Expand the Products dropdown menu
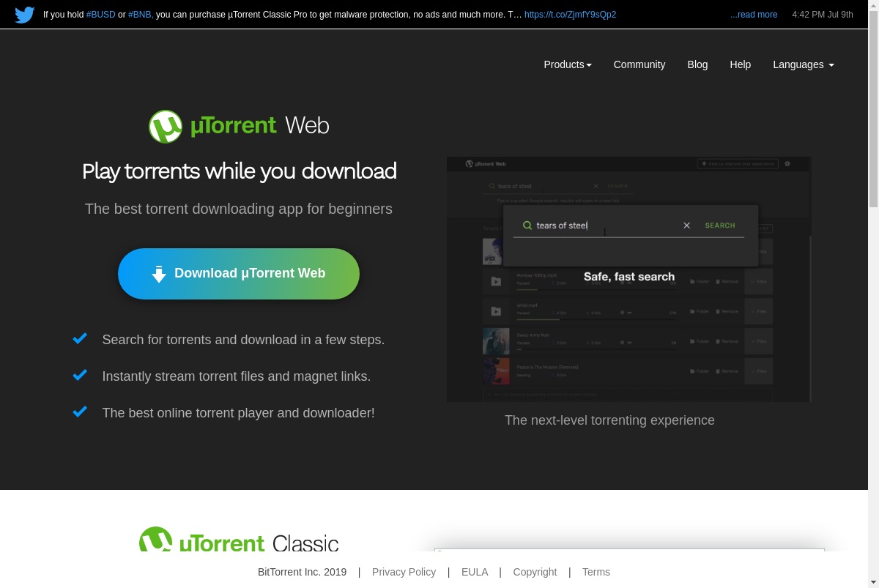The height and width of the screenshot is (588, 879). click(x=568, y=64)
